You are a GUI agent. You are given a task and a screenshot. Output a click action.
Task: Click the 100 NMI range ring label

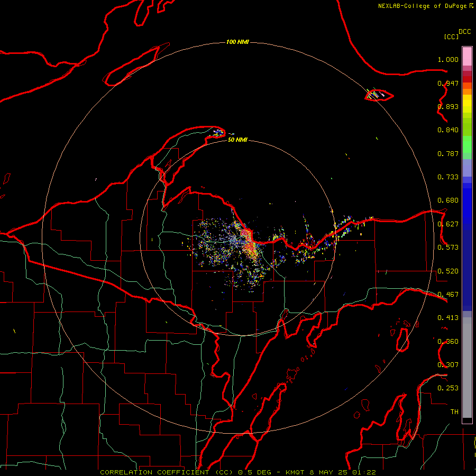pyautogui.click(x=237, y=42)
